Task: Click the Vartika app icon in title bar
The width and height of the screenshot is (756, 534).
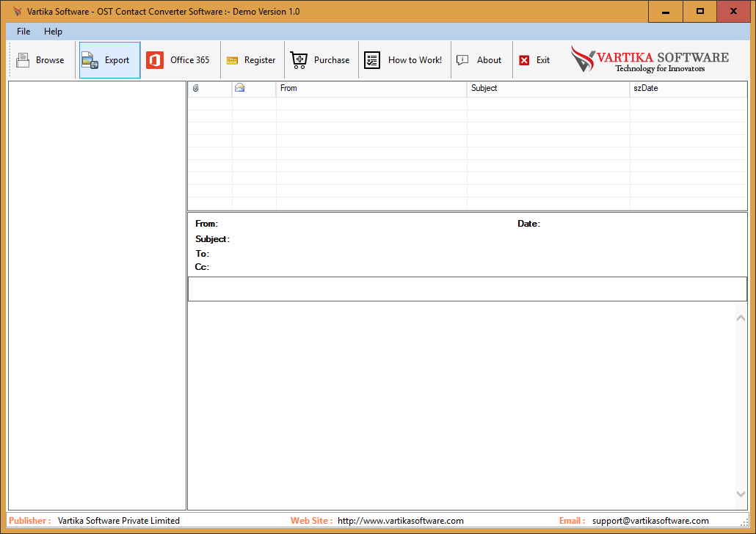Action: [18, 11]
